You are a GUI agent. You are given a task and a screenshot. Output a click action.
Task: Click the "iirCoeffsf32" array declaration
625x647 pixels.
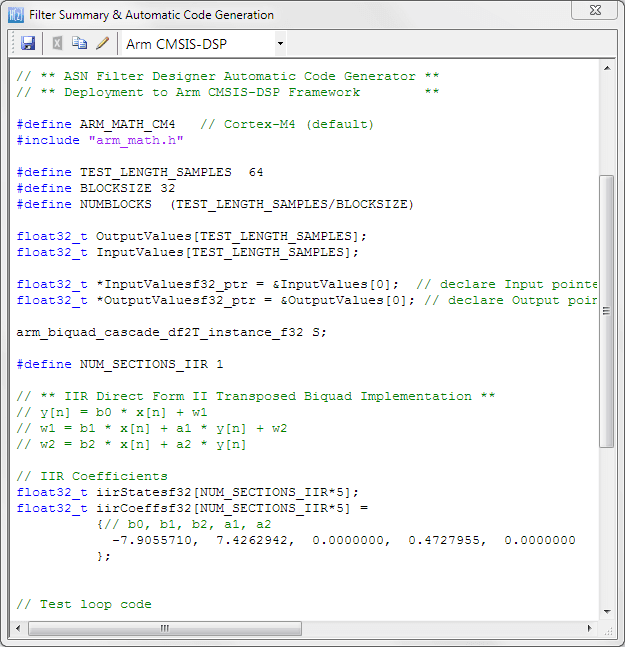click(x=192, y=508)
